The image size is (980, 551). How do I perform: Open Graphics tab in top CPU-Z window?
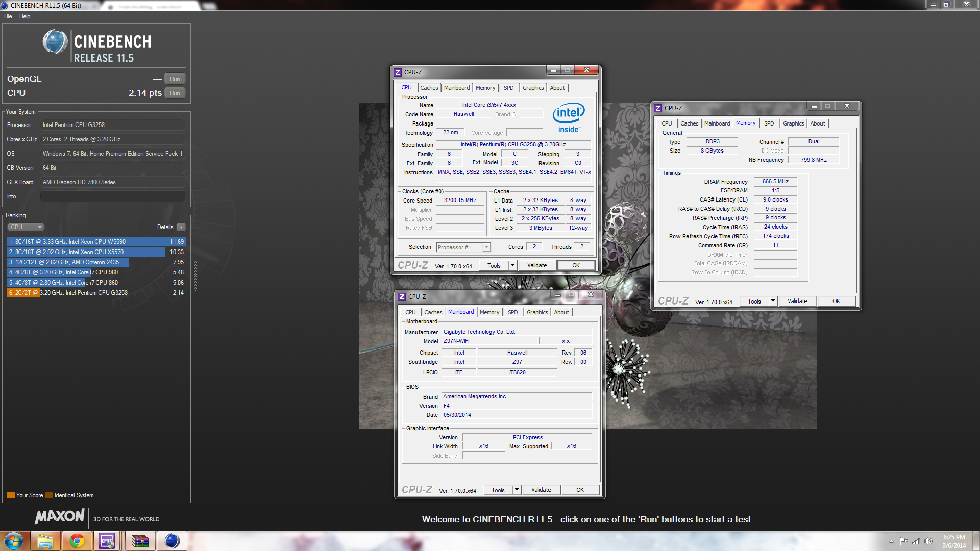pyautogui.click(x=533, y=88)
